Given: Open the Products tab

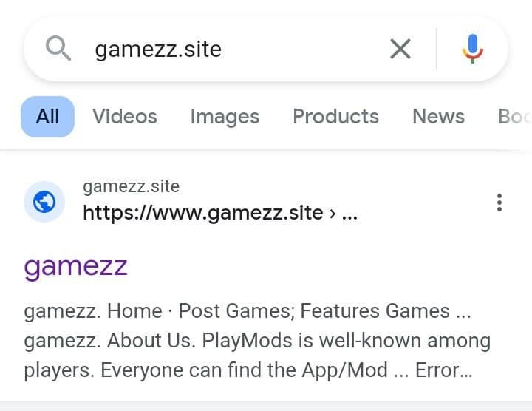Looking at the screenshot, I should tap(335, 116).
